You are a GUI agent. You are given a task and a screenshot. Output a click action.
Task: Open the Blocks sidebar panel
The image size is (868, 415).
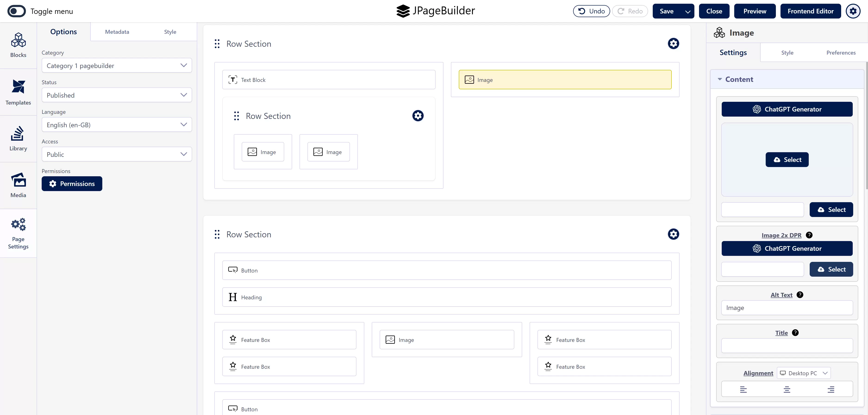tap(18, 46)
